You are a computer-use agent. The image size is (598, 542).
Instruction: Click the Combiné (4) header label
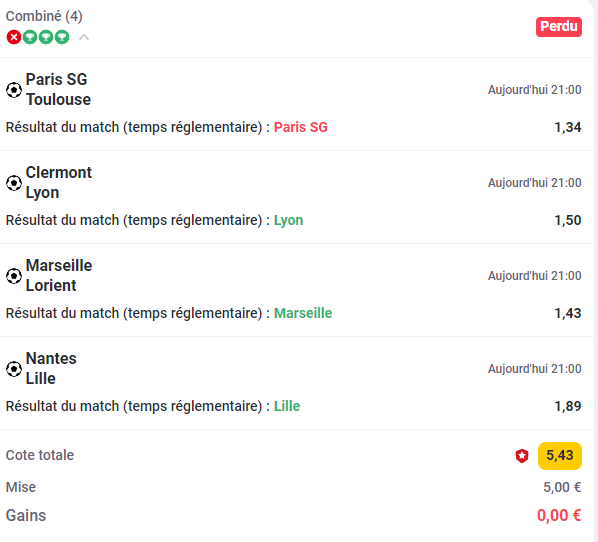pyautogui.click(x=44, y=16)
